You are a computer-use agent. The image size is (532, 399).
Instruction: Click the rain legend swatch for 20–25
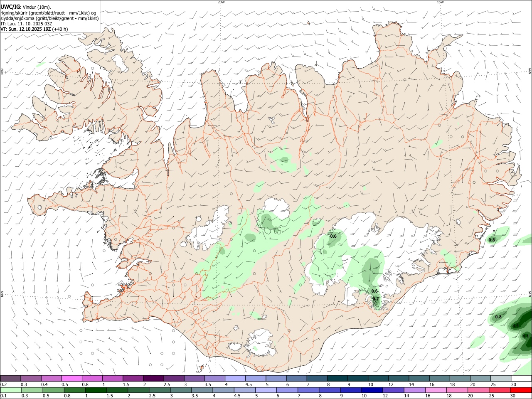click(478, 390)
